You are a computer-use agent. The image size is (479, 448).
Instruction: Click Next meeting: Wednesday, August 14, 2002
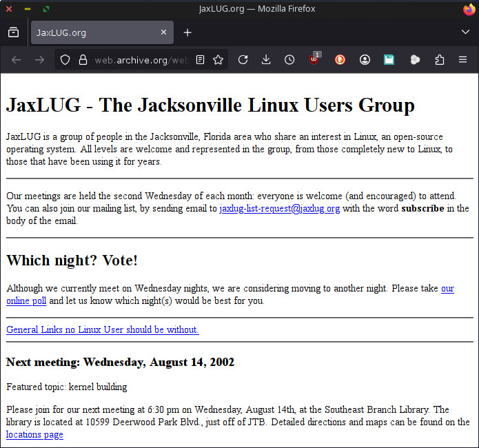tap(120, 362)
